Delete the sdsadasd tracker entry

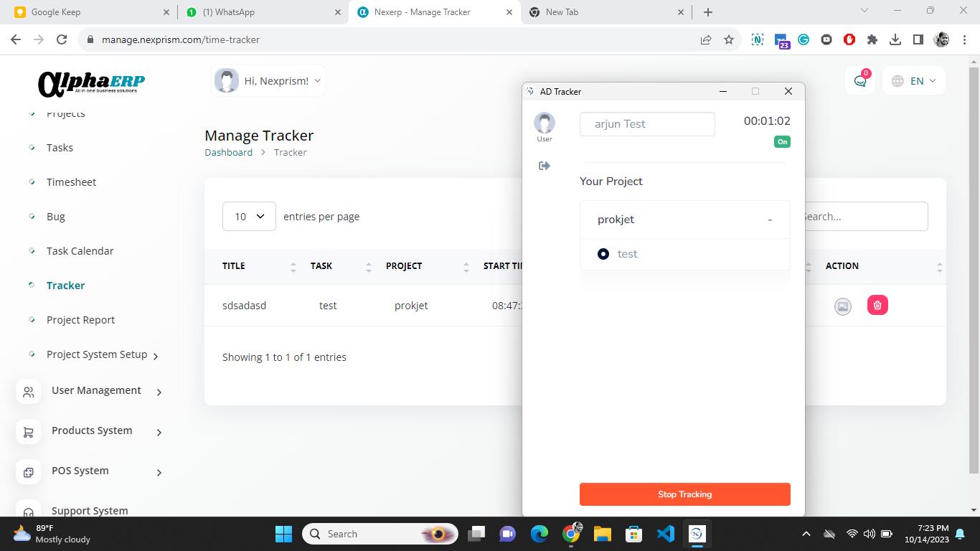coord(877,306)
